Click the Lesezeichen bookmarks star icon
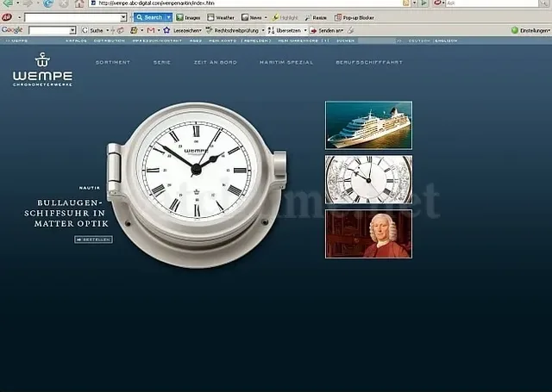The height and width of the screenshot is (392, 552). coord(166,30)
